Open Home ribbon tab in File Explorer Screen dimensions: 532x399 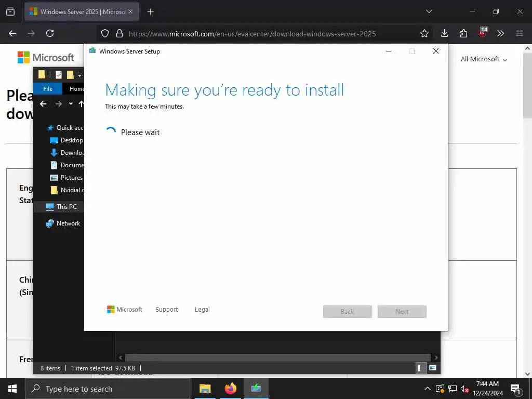(x=76, y=89)
